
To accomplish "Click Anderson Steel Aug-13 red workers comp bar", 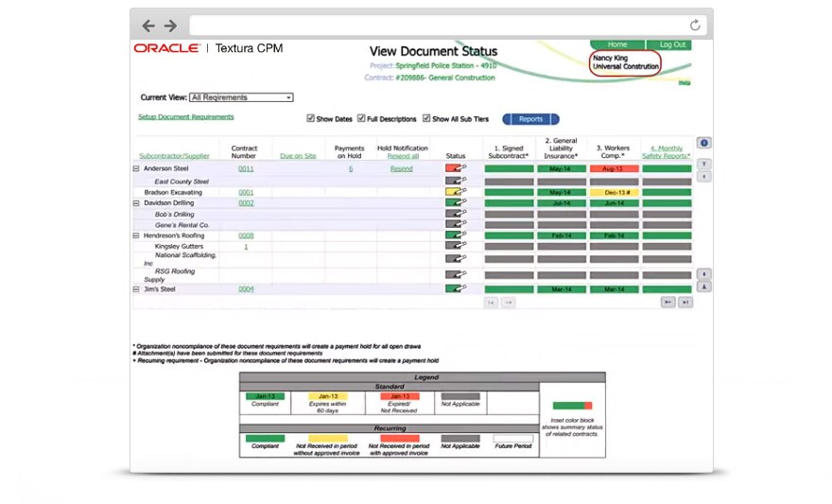I will 614,168.
